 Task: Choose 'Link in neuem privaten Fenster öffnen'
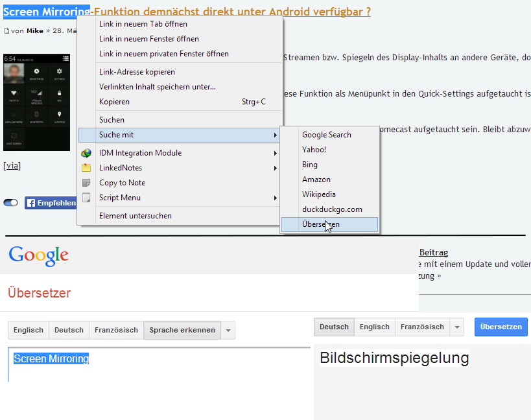(x=180, y=54)
